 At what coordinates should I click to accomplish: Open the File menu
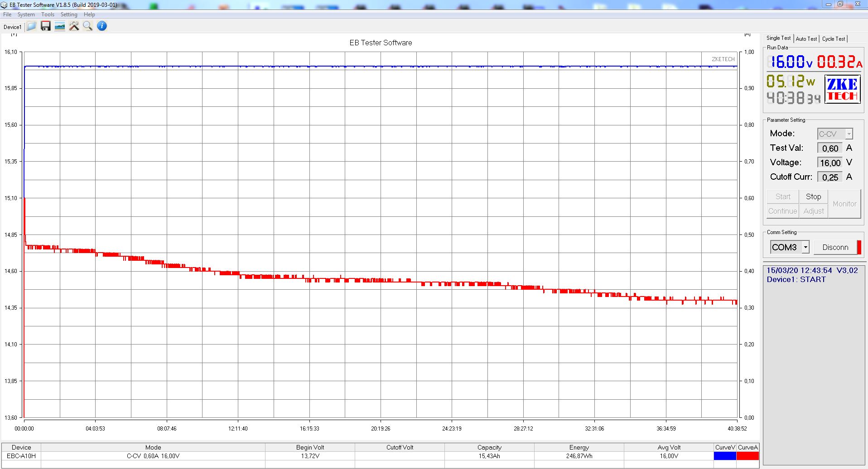coord(7,14)
